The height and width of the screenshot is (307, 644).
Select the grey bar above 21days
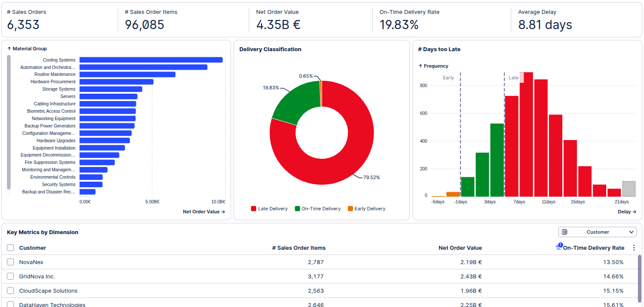(628, 189)
